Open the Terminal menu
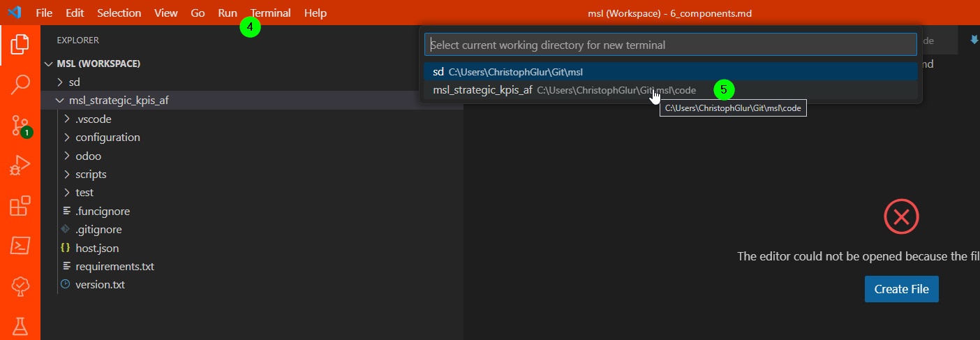This screenshot has height=340, width=980. (271, 13)
